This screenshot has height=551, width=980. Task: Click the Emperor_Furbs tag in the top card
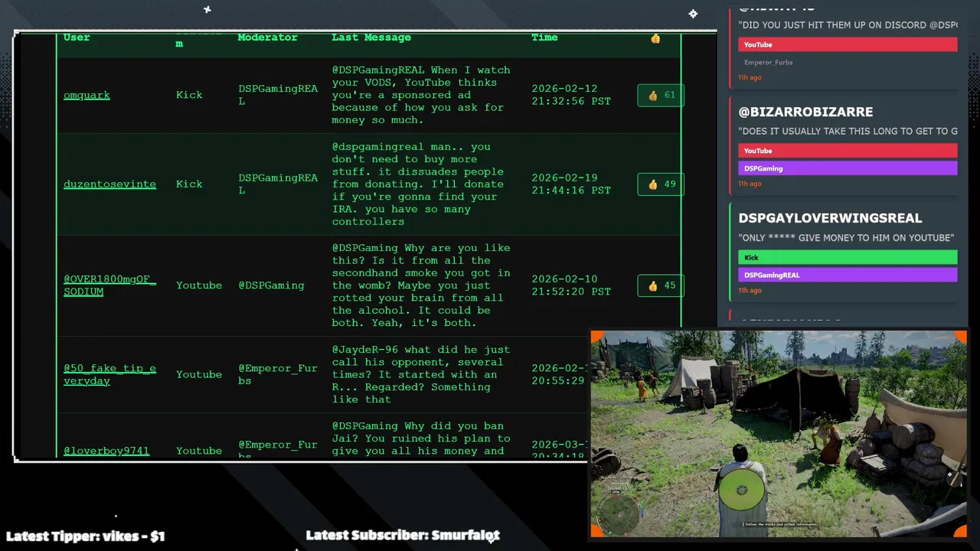pyautogui.click(x=848, y=62)
